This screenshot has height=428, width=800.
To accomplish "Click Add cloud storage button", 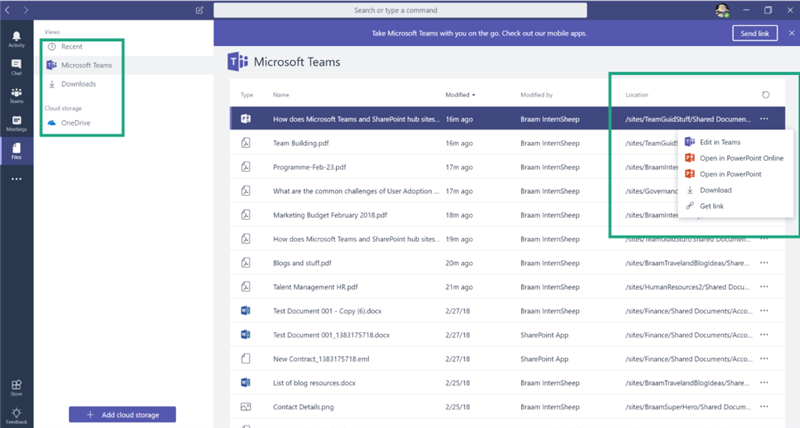I will tap(122, 415).
